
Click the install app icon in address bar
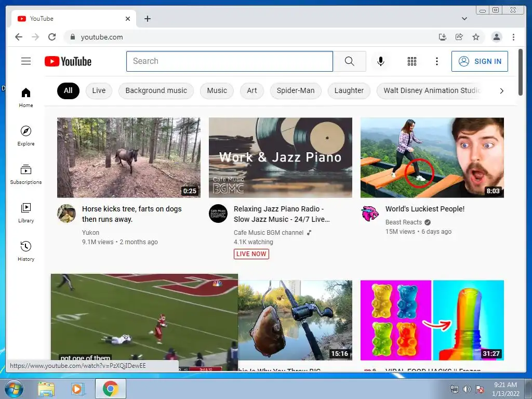point(443,37)
